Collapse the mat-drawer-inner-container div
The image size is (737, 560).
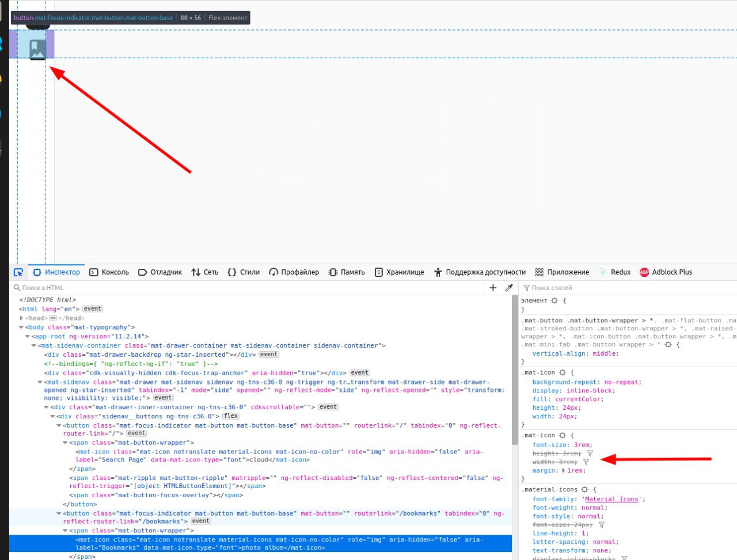[46, 407]
